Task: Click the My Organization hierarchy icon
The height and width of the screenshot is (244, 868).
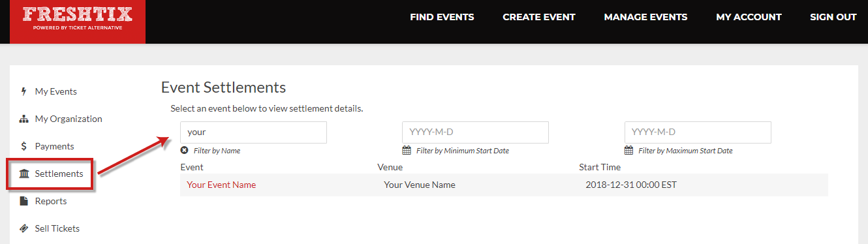Action: (24, 119)
